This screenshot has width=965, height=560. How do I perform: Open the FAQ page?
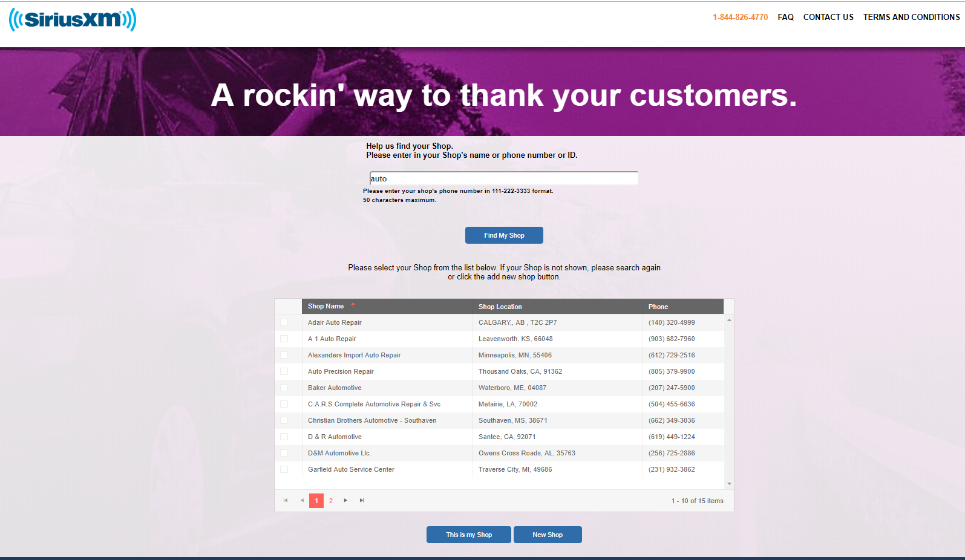point(785,17)
